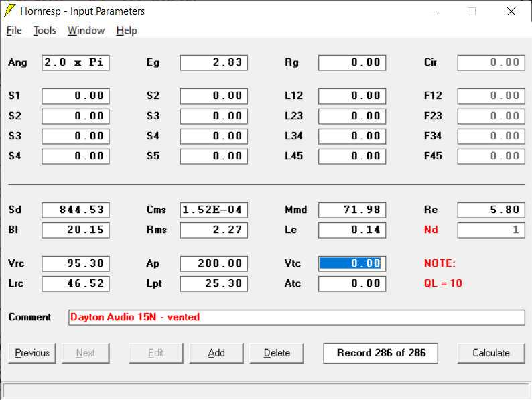Click the highlighted Vtc field
Image resolution: width=532 pixels, height=400 pixels.
click(352, 263)
